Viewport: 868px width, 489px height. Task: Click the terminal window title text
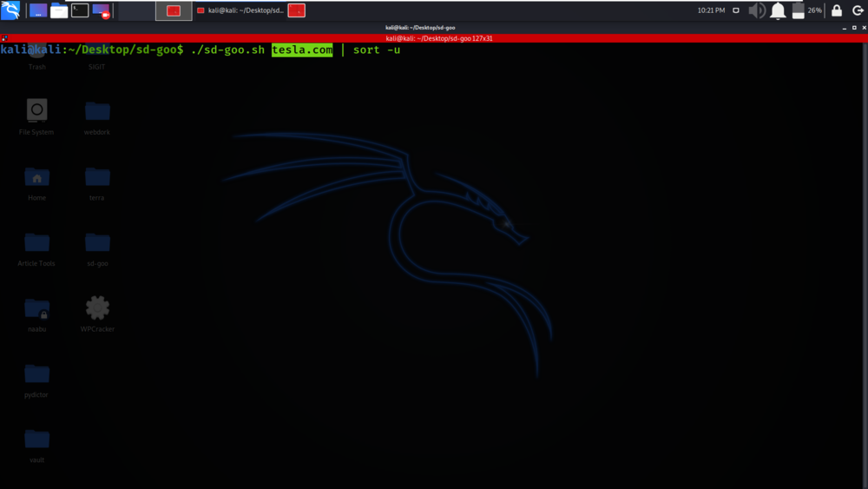[x=420, y=27]
